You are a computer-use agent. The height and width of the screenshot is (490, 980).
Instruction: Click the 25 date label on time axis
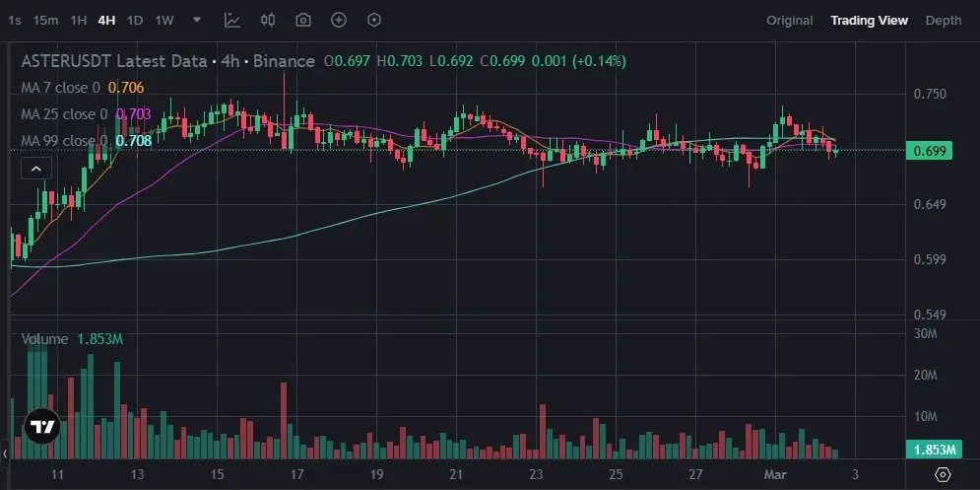[x=617, y=473]
